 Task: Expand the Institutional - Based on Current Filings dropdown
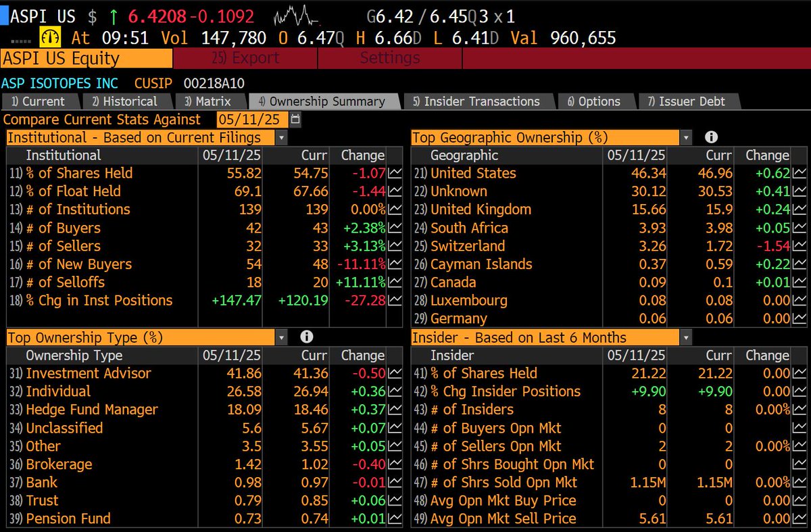281,137
